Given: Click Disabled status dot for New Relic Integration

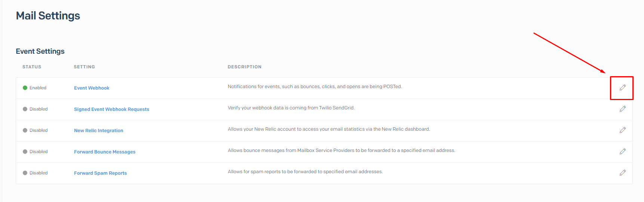Looking at the screenshot, I should coord(25,130).
